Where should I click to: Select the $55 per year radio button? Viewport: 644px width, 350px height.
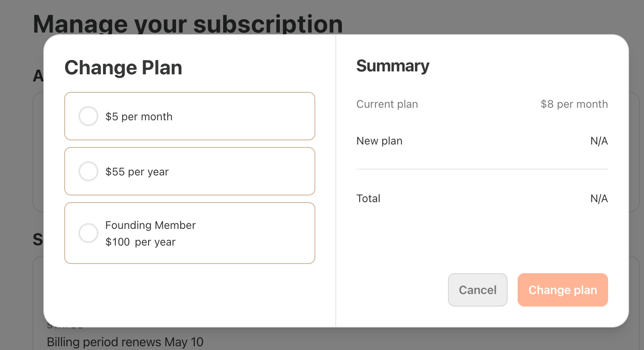tap(88, 171)
